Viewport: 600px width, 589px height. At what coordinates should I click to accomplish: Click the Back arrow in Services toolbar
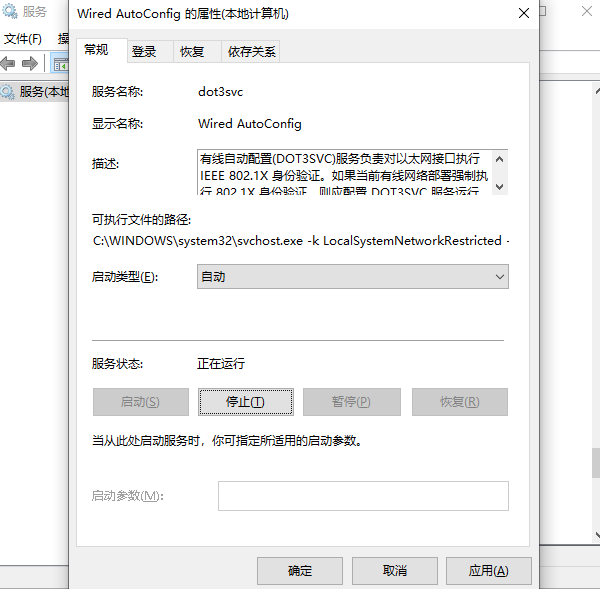8,63
